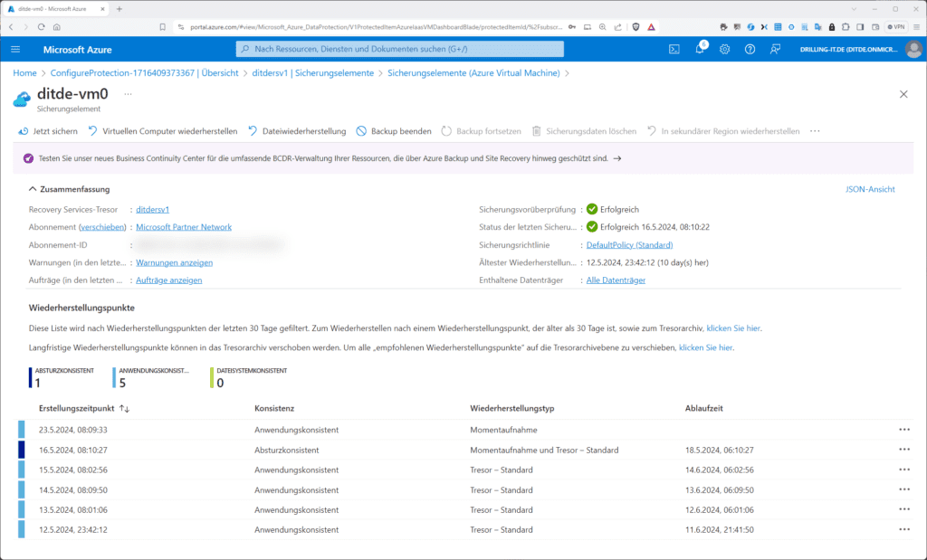Reload the page in browser
The width and height of the screenshot is (927, 560).
click(x=41, y=26)
